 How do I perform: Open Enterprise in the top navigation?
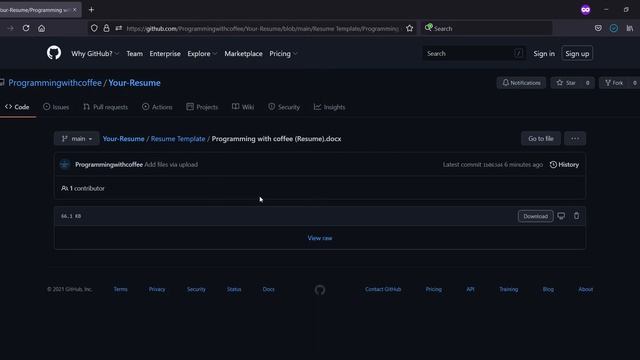point(165,53)
